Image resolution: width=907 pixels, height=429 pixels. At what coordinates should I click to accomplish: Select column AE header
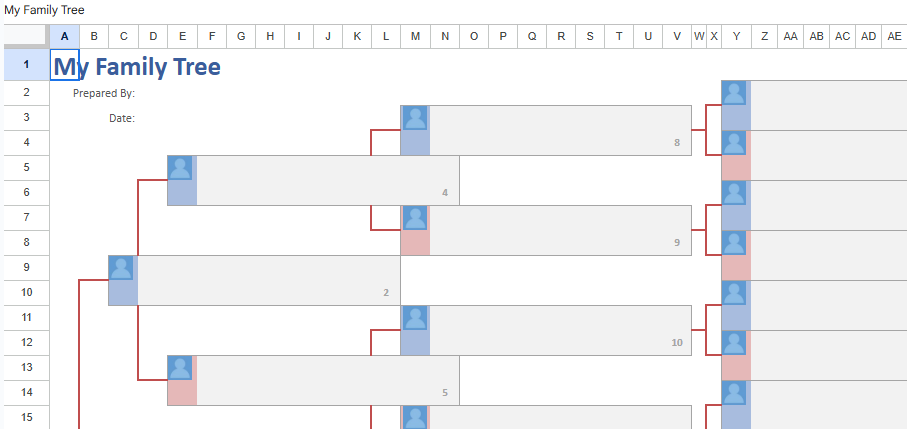[x=894, y=36]
